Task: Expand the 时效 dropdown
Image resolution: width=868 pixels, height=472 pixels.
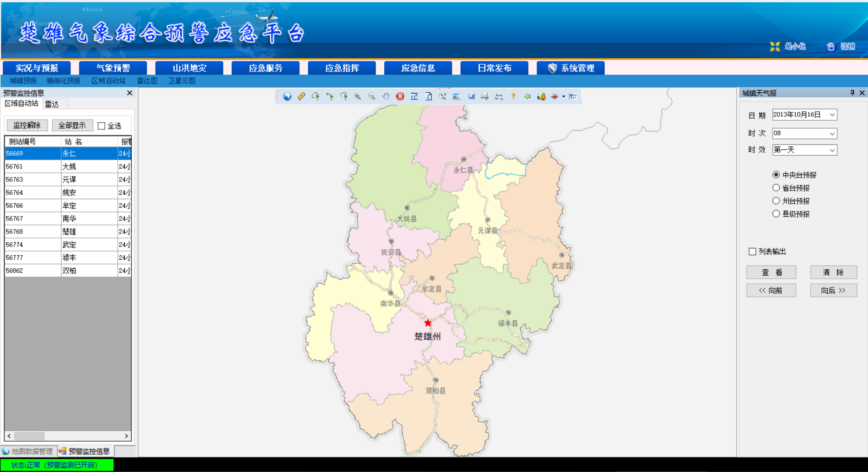Action: click(x=832, y=150)
